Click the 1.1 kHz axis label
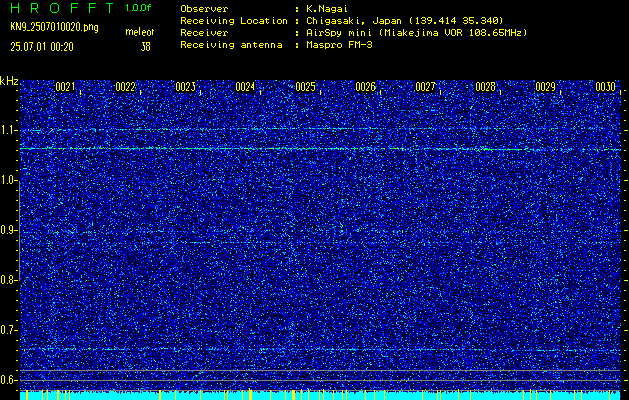629x400 pixels. point(8,130)
